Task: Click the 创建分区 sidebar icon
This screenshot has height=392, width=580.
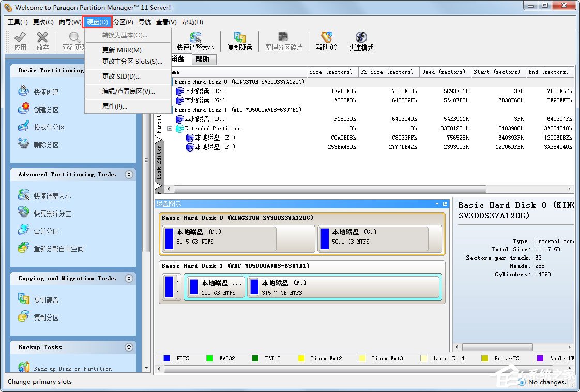Action: pos(24,109)
